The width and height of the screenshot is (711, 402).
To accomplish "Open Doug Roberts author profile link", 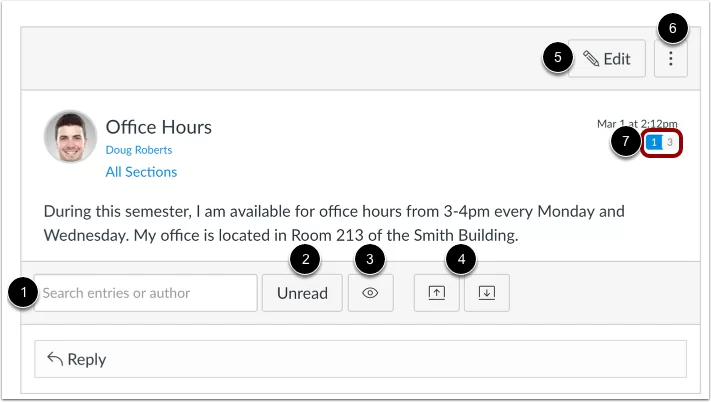I will [x=139, y=150].
